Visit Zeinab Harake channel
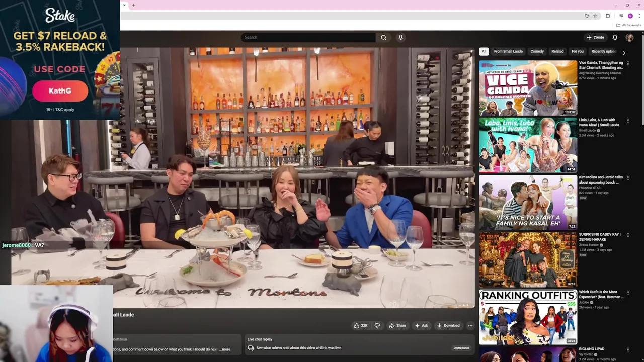Image resolution: width=644 pixels, height=362 pixels. pos(589,245)
